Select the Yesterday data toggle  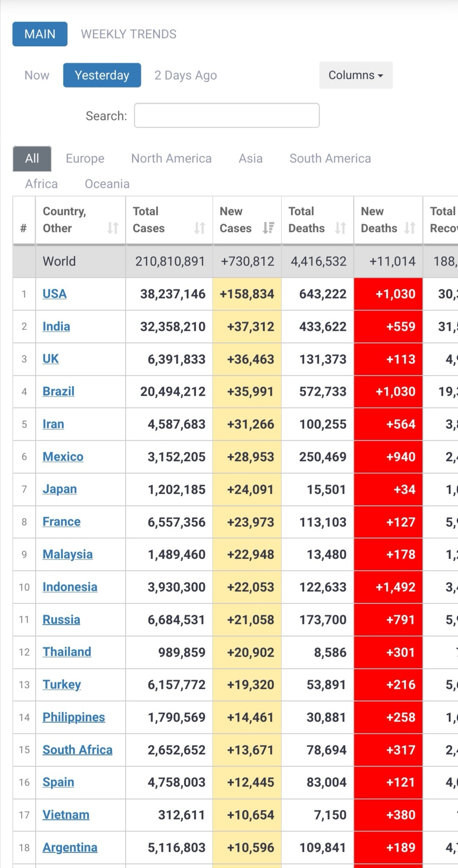coord(102,75)
